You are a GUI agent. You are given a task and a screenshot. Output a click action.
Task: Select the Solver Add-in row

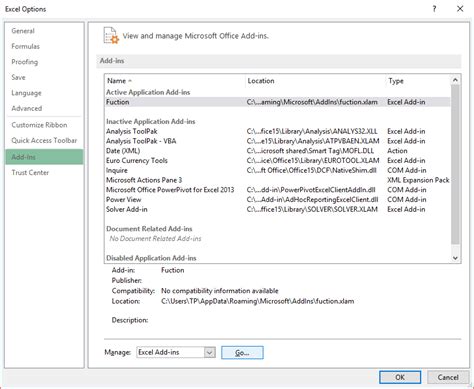pyautogui.click(x=278, y=209)
